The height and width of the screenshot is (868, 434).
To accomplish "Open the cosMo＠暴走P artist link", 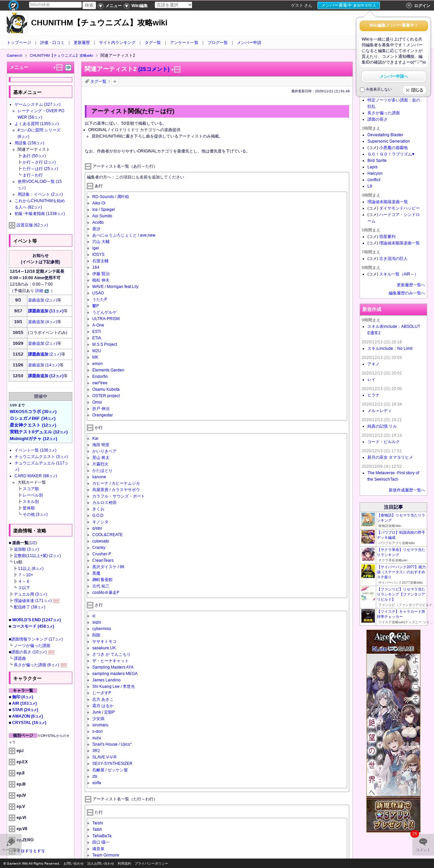I will (x=106, y=593).
